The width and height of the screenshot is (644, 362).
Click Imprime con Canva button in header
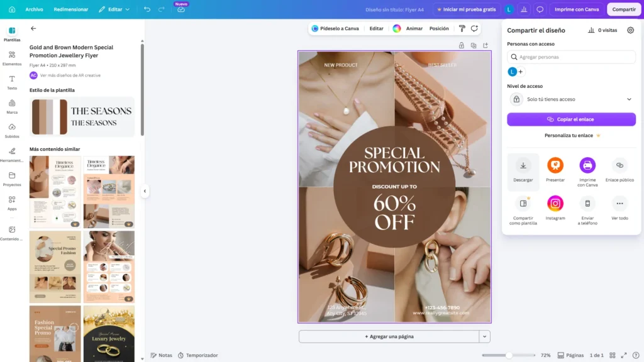pyautogui.click(x=577, y=9)
